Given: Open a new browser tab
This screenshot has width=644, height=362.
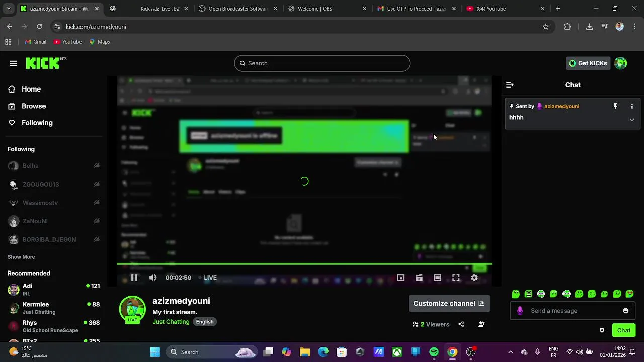Looking at the screenshot, I should [x=558, y=9].
